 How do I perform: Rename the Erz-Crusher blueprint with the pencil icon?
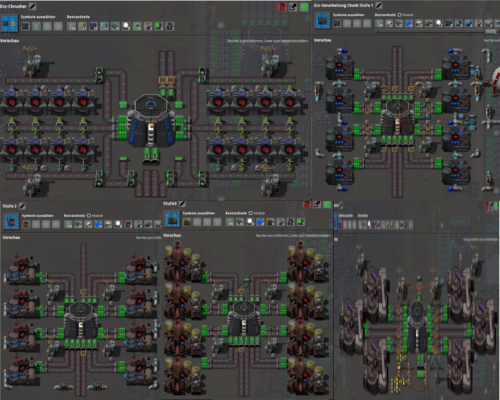(32, 6)
